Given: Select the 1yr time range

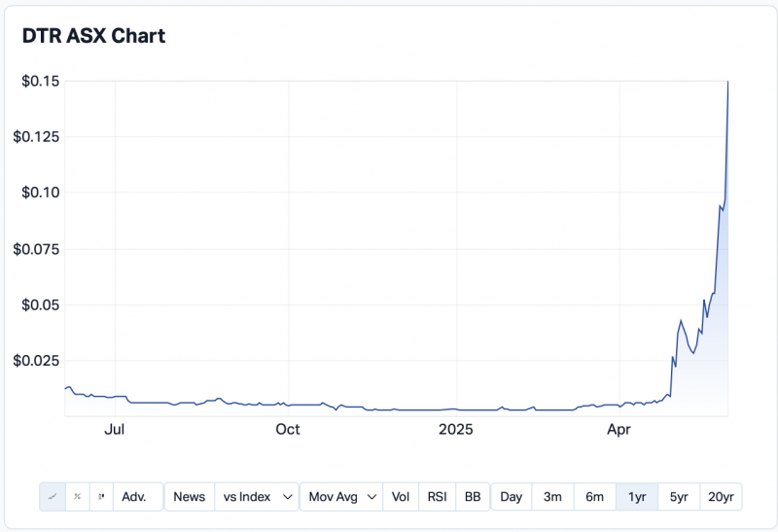Looking at the screenshot, I should click(637, 497).
